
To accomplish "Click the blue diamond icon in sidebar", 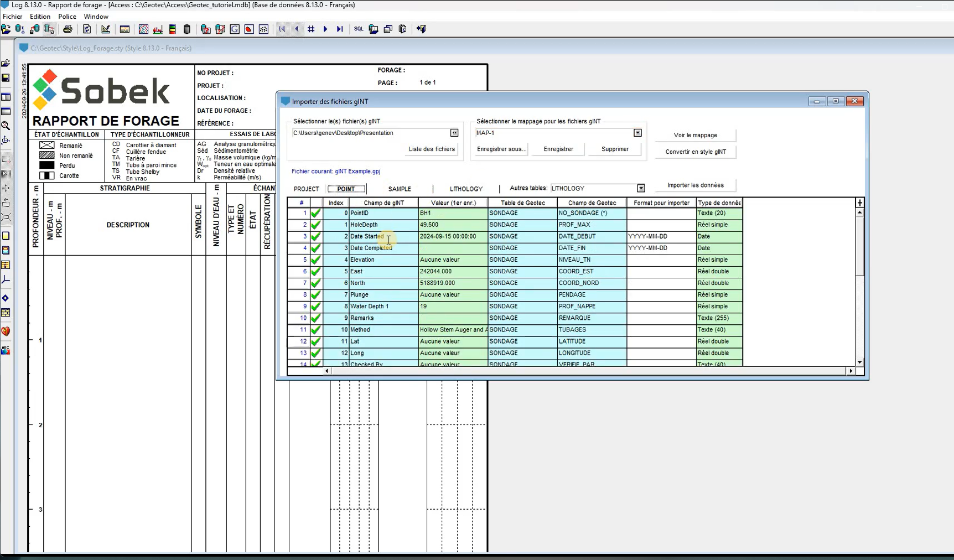I will [6, 298].
